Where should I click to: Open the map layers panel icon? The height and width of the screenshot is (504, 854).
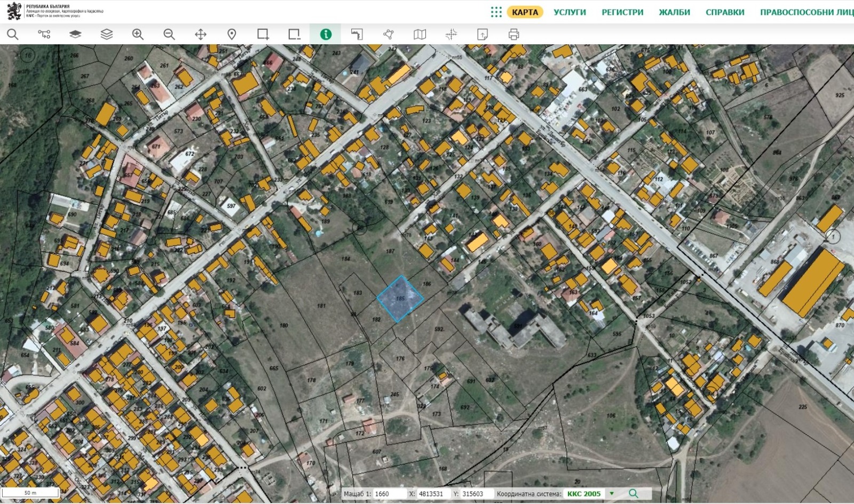click(x=107, y=35)
